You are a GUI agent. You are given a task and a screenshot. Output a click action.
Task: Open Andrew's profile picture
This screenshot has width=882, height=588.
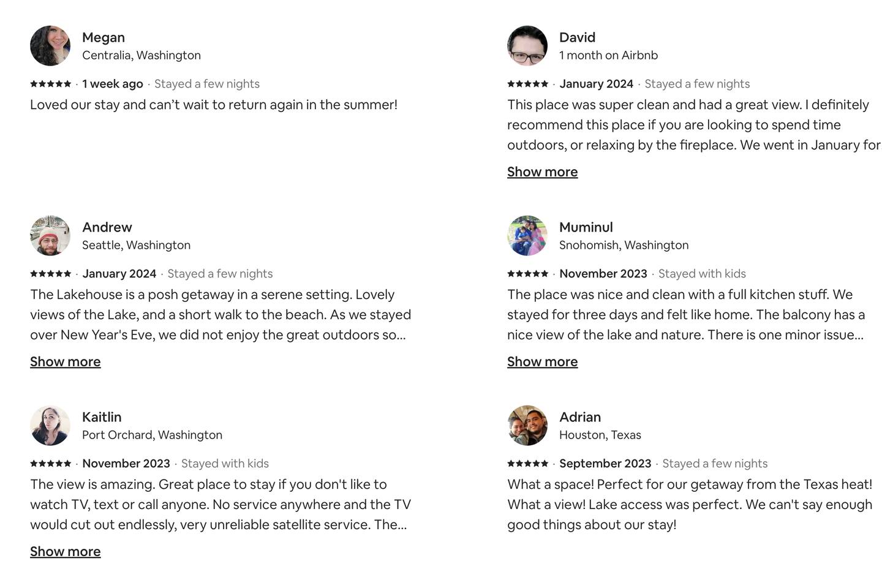click(x=50, y=236)
